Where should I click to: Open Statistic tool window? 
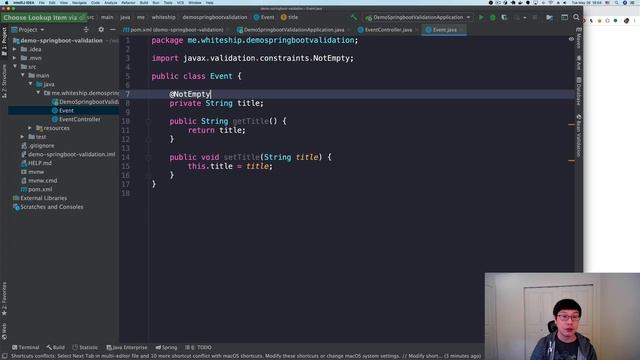click(x=85, y=347)
